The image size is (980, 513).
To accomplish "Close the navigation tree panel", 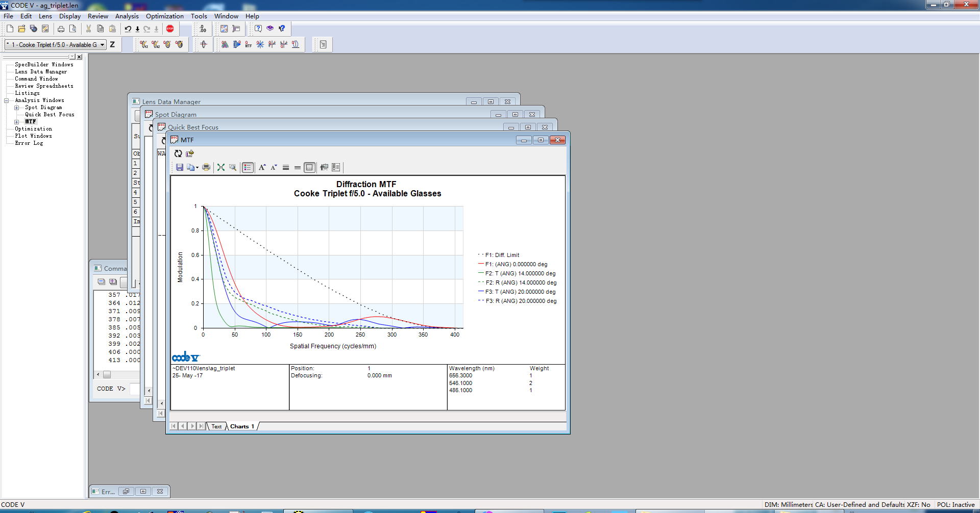I will click(x=79, y=57).
